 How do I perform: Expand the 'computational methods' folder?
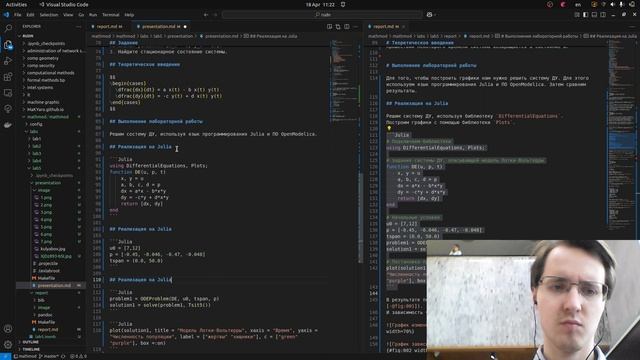pos(51,73)
